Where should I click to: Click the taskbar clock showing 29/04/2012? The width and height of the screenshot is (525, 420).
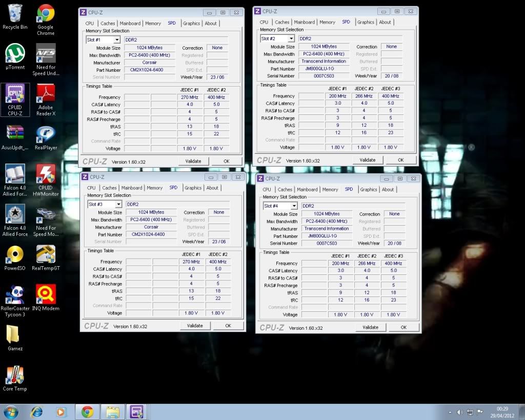pos(502,412)
